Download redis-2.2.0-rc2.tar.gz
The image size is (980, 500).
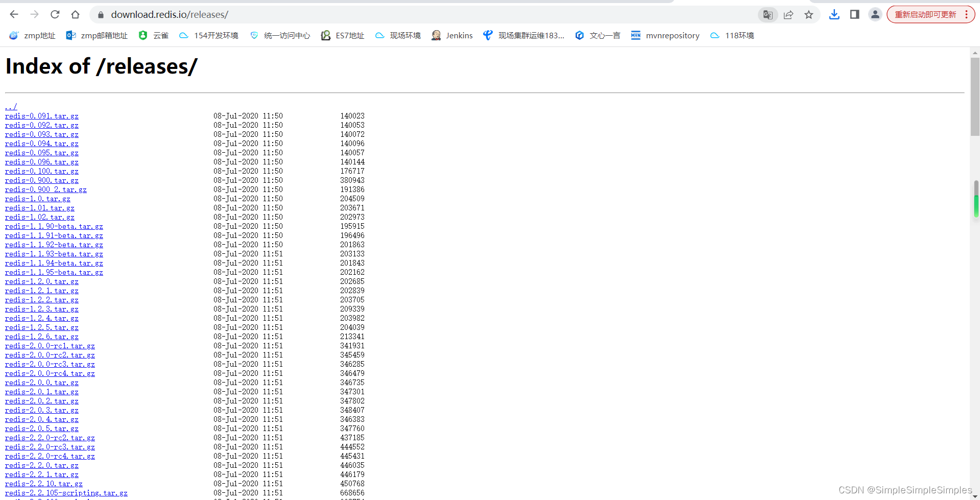[x=50, y=438]
